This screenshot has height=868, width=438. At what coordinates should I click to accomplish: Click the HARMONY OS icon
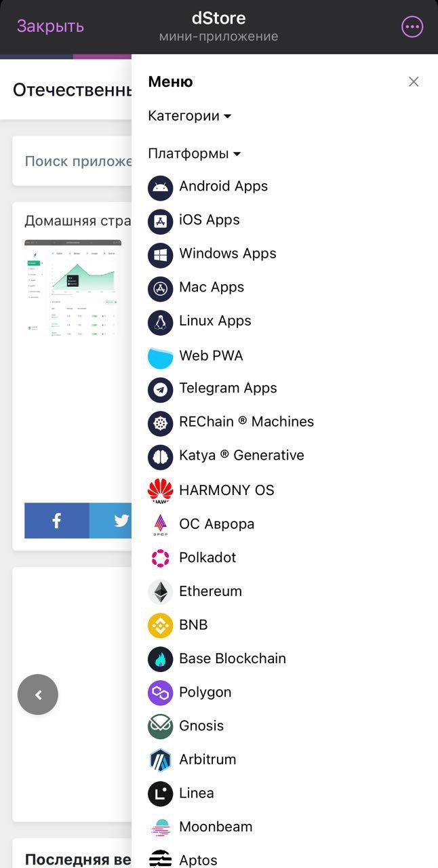[x=160, y=490]
